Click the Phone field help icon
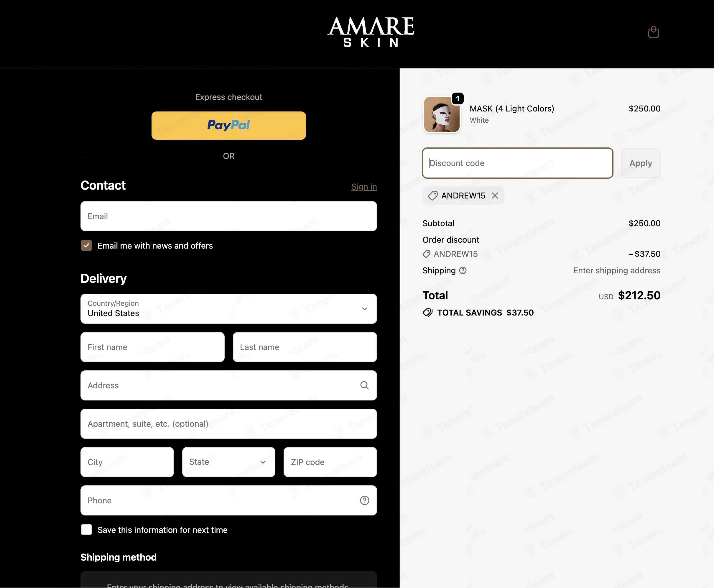 pyautogui.click(x=364, y=500)
